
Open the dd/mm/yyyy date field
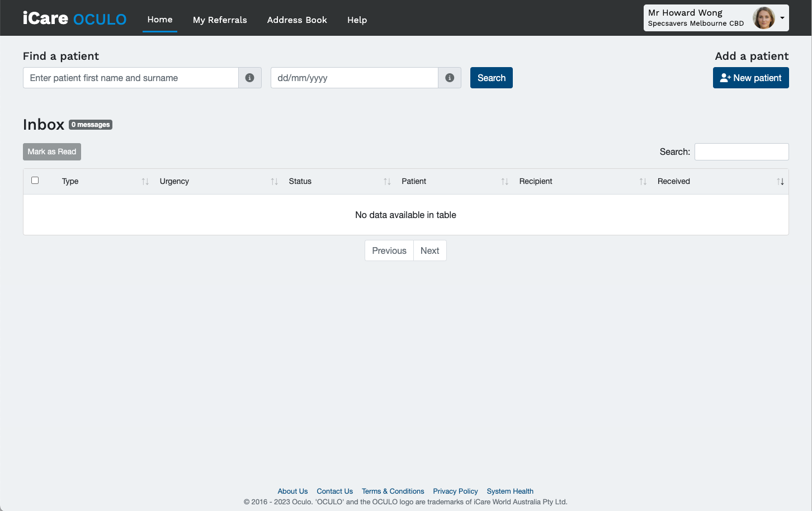353,78
